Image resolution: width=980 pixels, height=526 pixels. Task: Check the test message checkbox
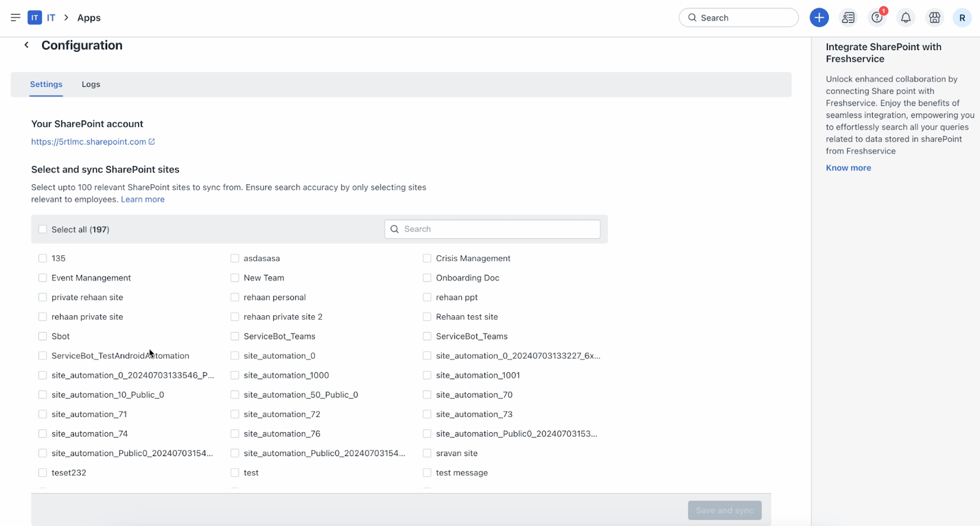427,473
